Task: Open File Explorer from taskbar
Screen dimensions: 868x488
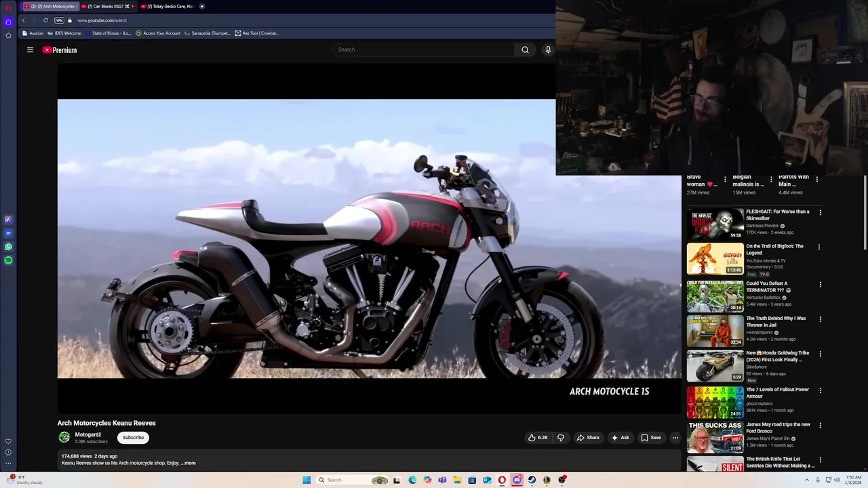Action: click(x=458, y=480)
